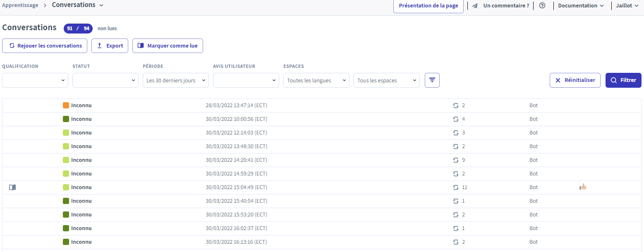Image resolution: width=644 pixels, height=252 pixels.
Task: Click replay icon on the 16:13:16 conversation
Action: coord(456,242)
